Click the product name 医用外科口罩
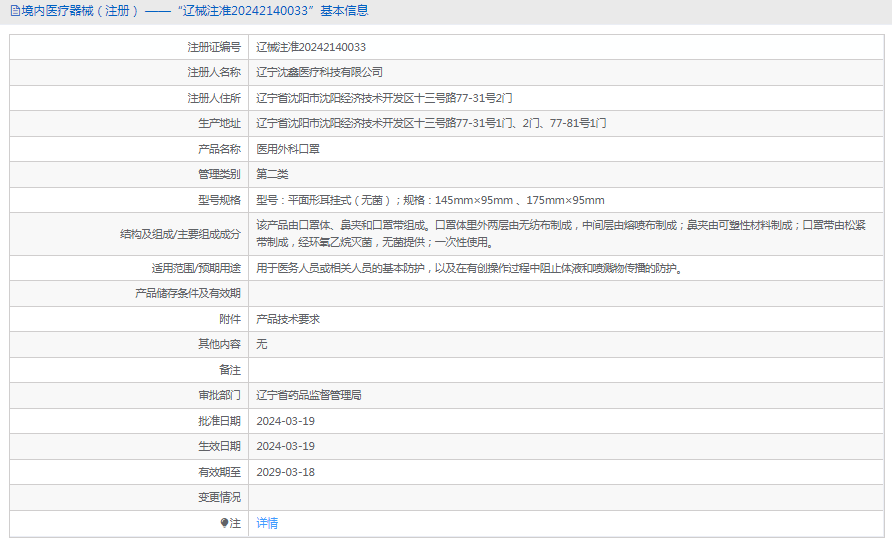Image resolution: width=892 pixels, height=545 pixels. 288,149
